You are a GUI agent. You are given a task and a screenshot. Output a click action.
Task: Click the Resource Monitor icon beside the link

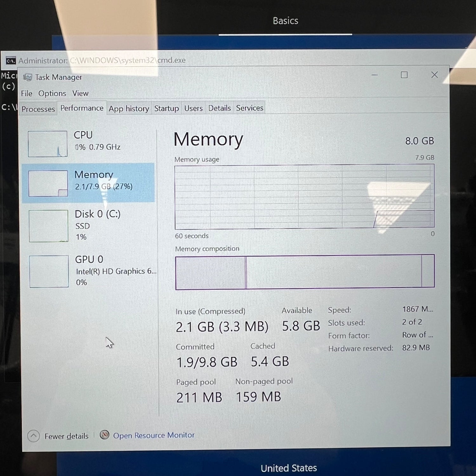[105, 435]
